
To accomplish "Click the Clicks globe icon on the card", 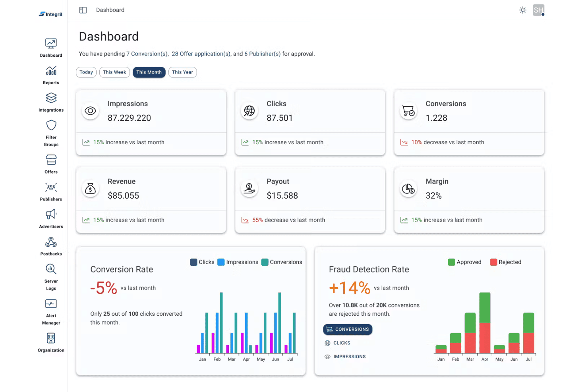I will [x=250, y=111].
